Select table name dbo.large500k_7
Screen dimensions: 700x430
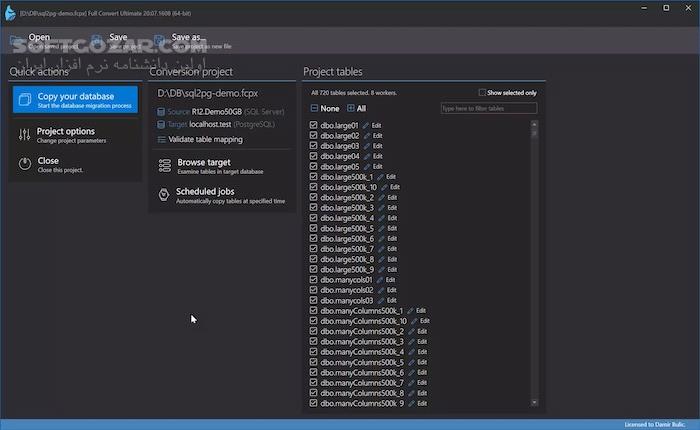(347, 249)
